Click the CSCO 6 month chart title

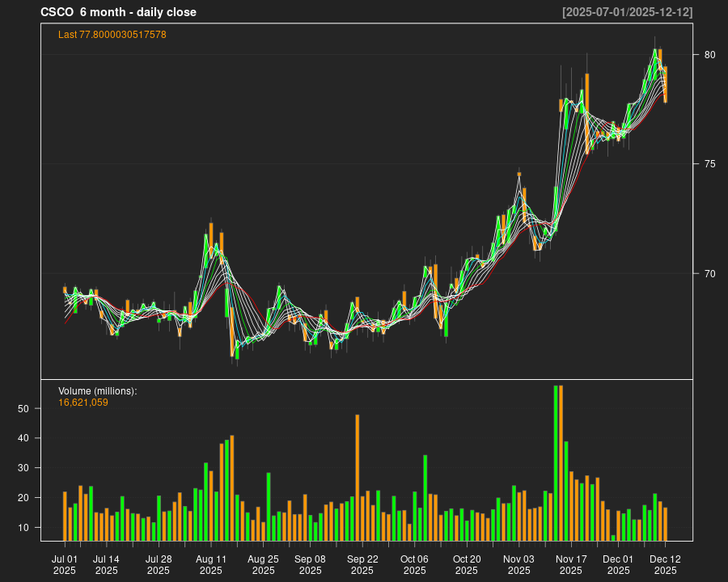click(118, 12)
